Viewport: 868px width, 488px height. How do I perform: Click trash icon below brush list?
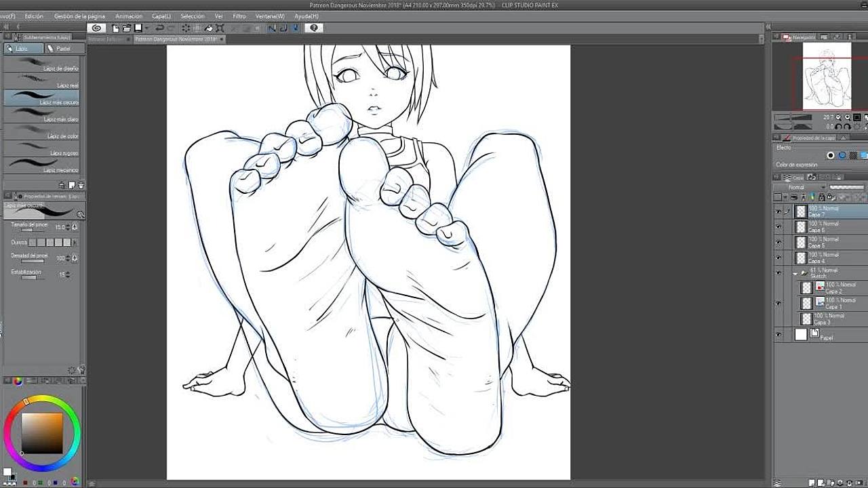(x=81, y=185)
